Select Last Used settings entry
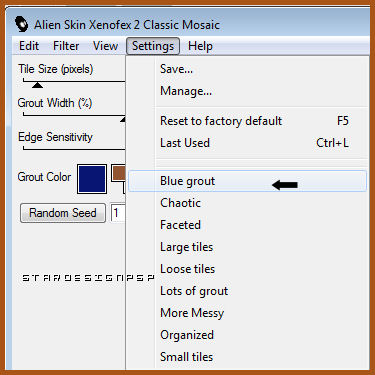This screenshot has height=375, width=375. point(247,143)
